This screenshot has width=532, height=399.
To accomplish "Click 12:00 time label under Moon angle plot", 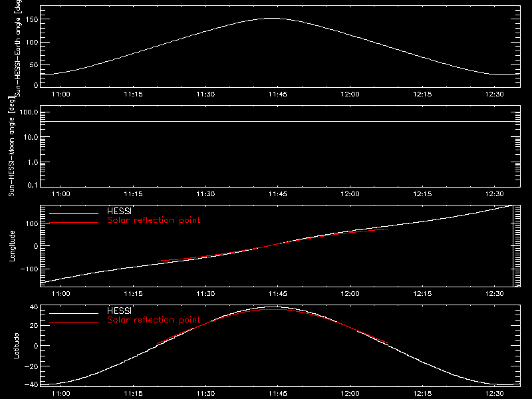I will 350,194.
